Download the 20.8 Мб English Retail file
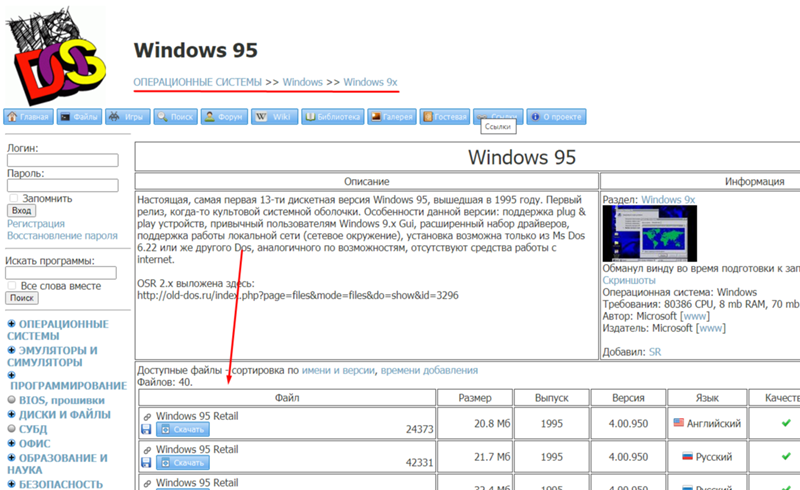 (x=183, y=430)
